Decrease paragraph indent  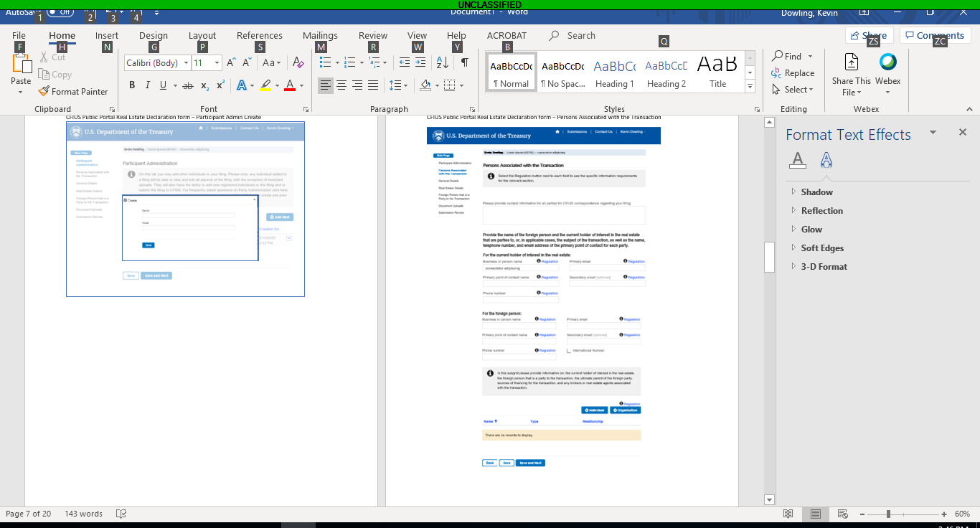pos(404,63)
